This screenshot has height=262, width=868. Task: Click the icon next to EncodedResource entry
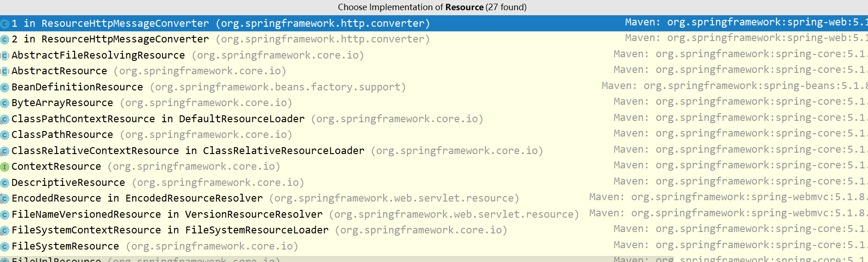[5, 199]
